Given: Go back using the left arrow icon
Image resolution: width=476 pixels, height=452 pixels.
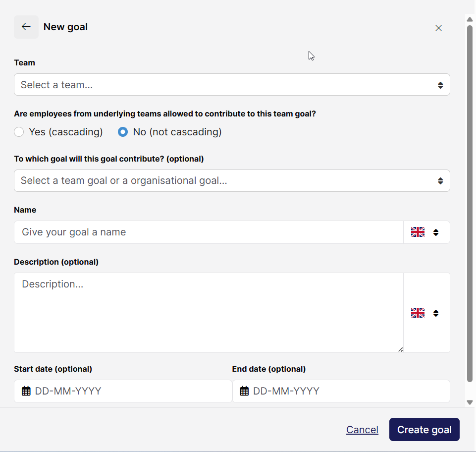Looking at the screenshot, I should [26, 27].
